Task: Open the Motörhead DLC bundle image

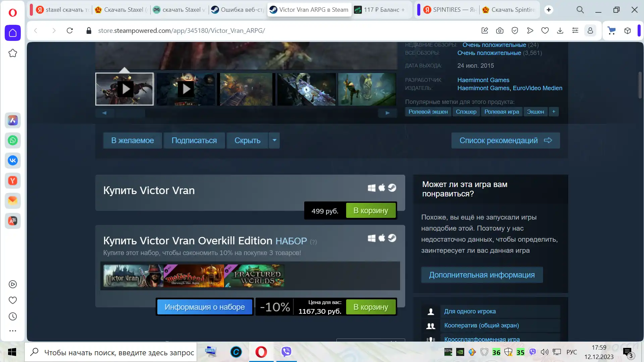Action: [x=194, y=276]
